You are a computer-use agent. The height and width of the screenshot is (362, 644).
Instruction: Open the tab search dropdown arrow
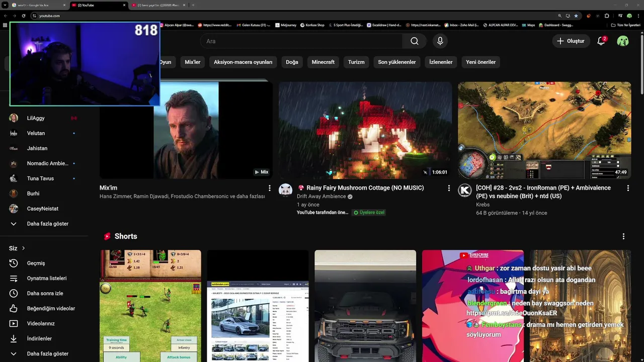[5, 5]
